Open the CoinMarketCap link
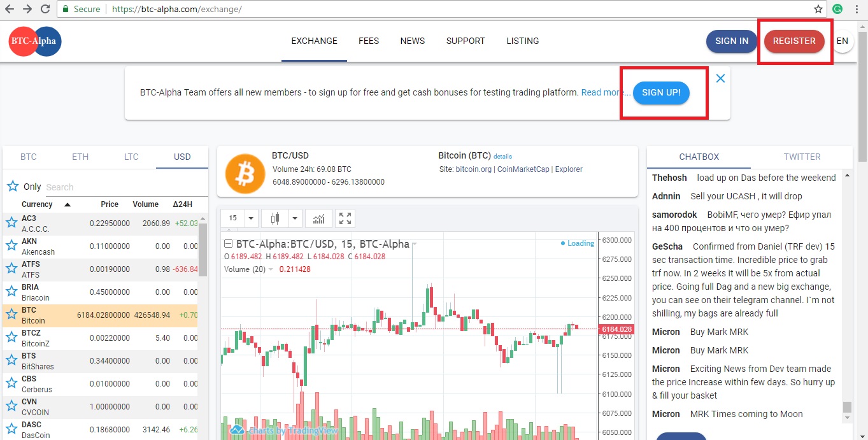The width and height of the screenshot is (868, 440). click(x=524, y=169)
